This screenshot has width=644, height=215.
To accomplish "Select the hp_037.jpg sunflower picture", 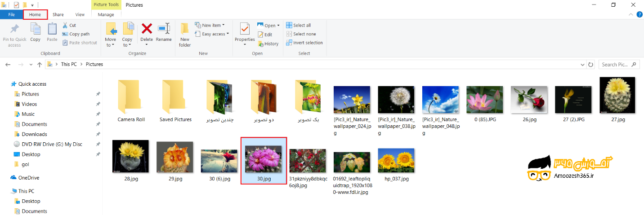I will tap(397, 165).
